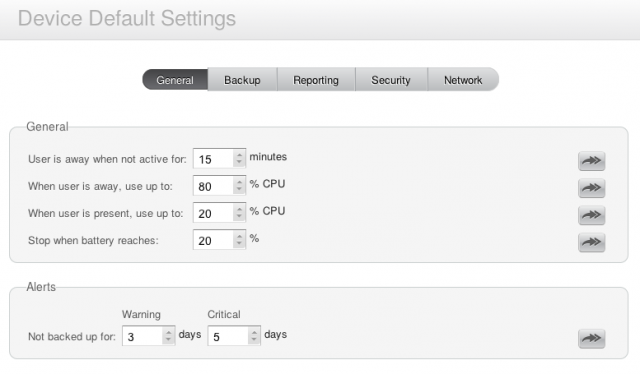Click arrow button for backup alerts row
640x374 pixels.
coord(591,338)
